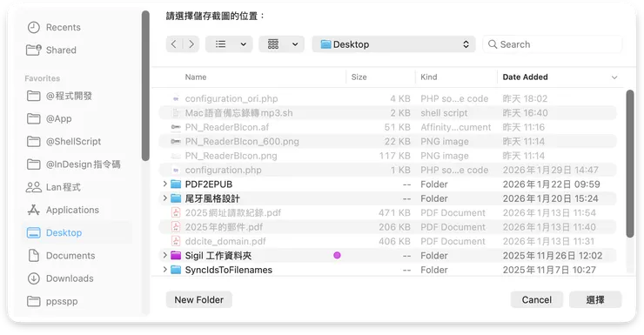Click PN_ReaderBIcon_600.png file
644x335 pixels.
242,142
